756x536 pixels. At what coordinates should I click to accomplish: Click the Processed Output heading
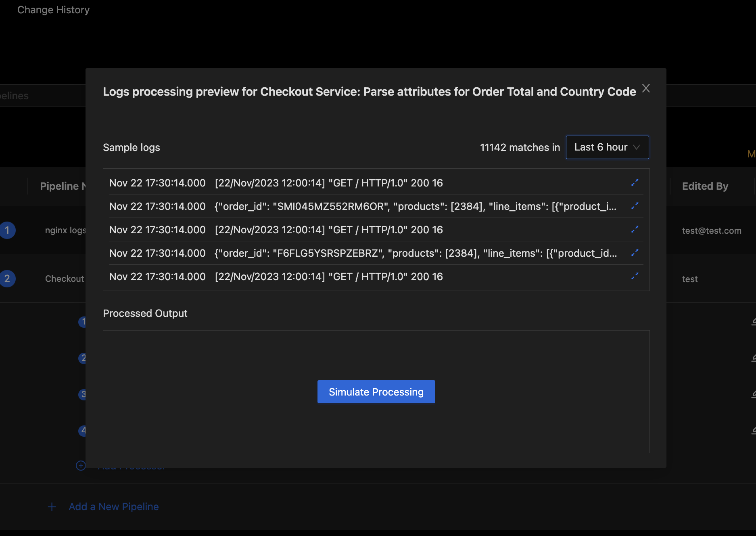click(145, 313)
